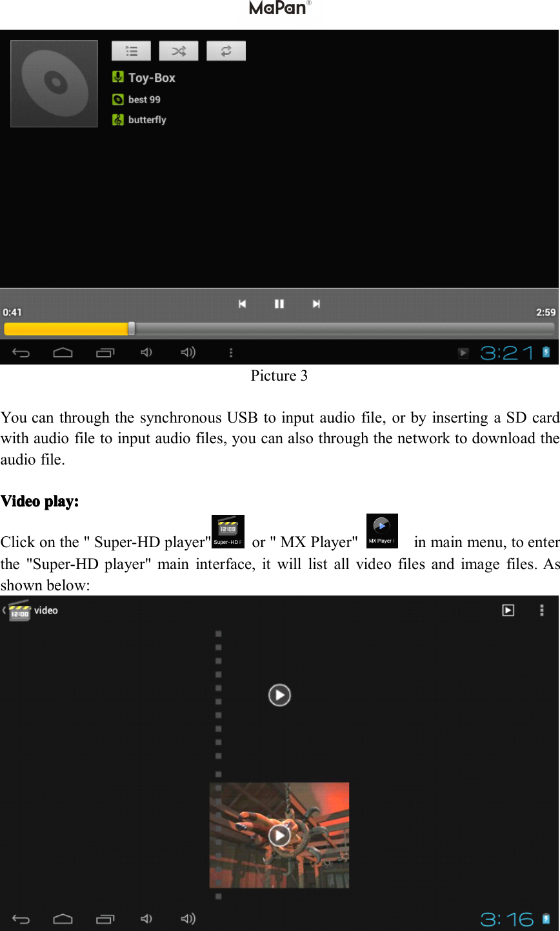Image resolution: width=560 pixels, height=931 pixels.
Task: Toggle shuffle playback mode
Action: (179, 50)
